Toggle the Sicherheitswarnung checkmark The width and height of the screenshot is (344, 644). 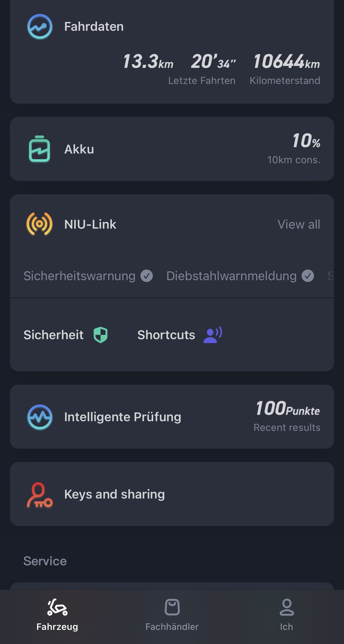tap(147, 276)
